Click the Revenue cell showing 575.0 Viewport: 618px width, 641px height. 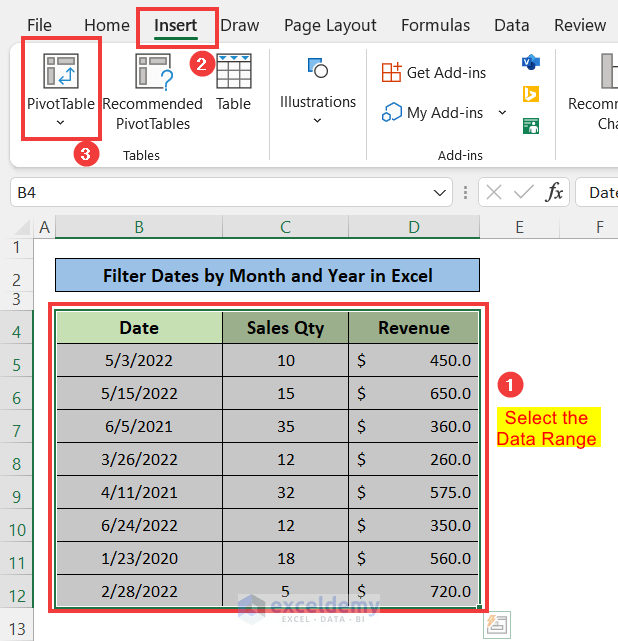pos(414,492)
